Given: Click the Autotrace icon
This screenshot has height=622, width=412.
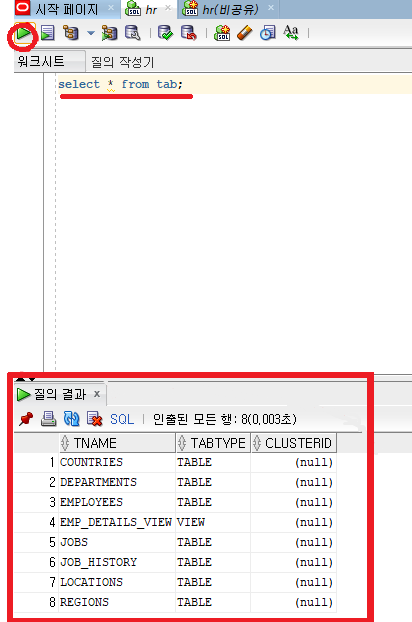Looking at the screenshot, I should pos(109,33).
